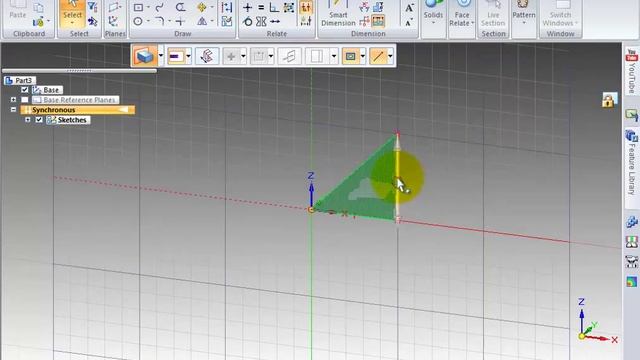Toggle the Base Reference Planes checkbox
640x360 pixels.
point(24,100)
